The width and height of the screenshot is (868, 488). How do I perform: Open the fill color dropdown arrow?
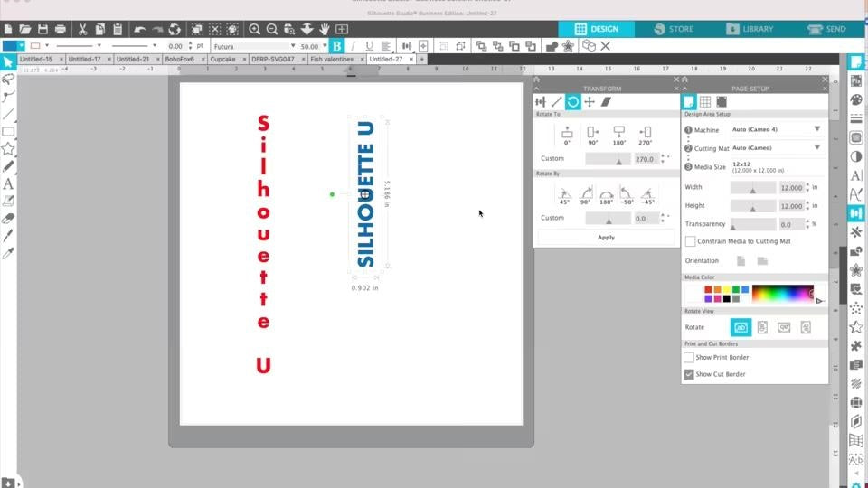coord(21,46)
